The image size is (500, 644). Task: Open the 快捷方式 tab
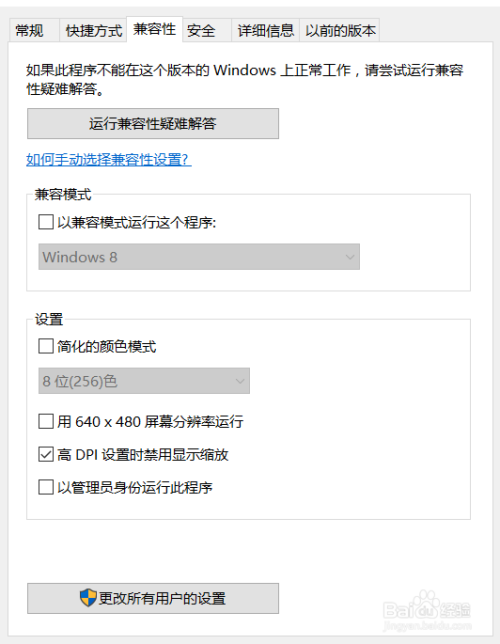tap(93, 30)
